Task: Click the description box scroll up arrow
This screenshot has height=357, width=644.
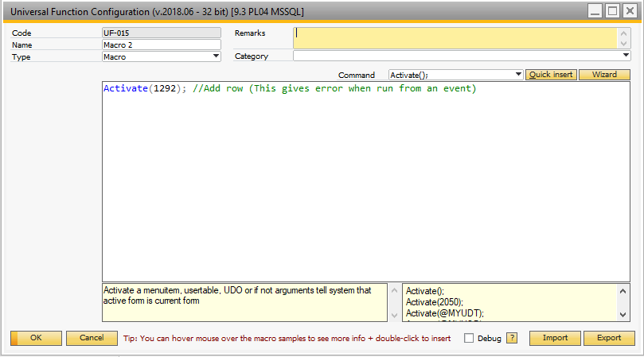Action: (x=394, y=290)
